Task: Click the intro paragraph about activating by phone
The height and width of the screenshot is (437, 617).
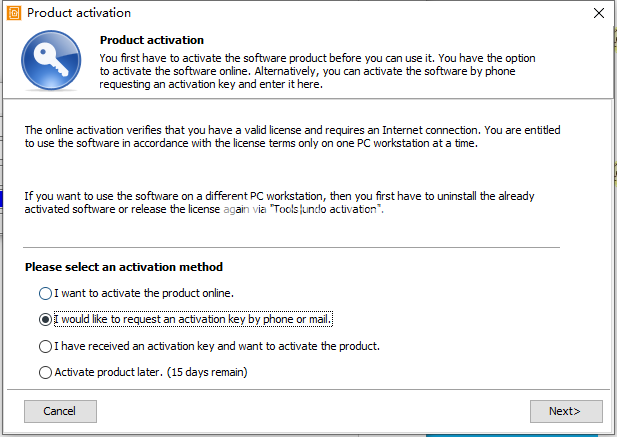Action: pyautogui.click(x=317, y=71)
